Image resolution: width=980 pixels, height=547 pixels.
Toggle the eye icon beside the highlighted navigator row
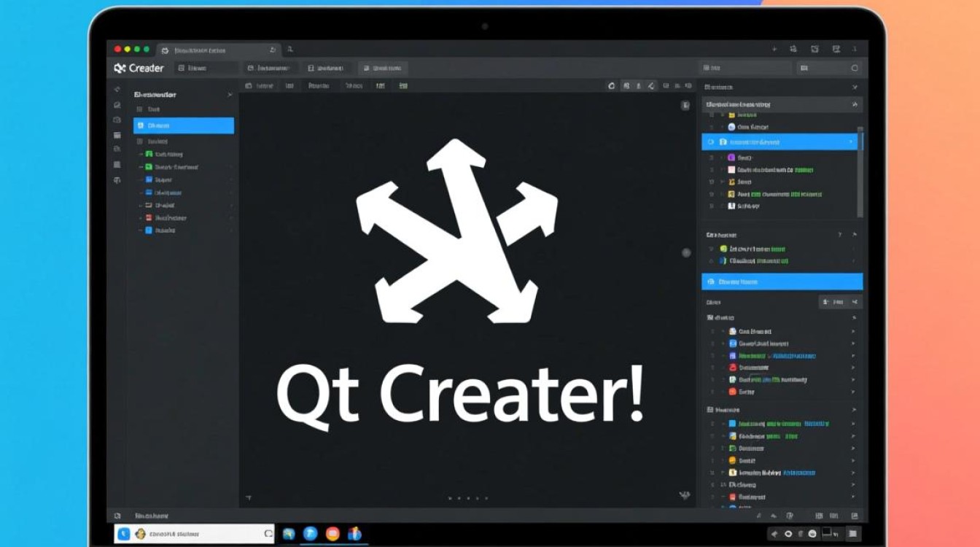[711, 141]
